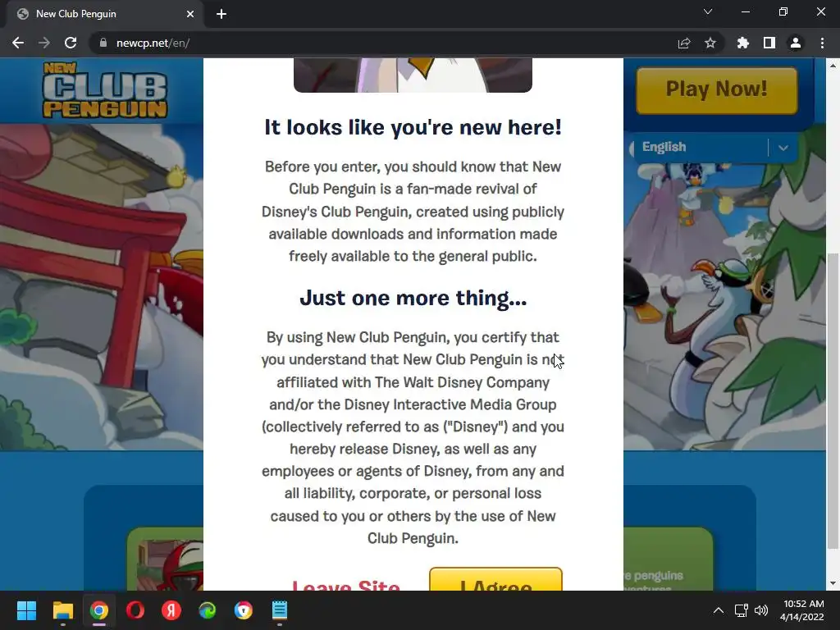Click the lock icon in address bar

coord(103,43)
